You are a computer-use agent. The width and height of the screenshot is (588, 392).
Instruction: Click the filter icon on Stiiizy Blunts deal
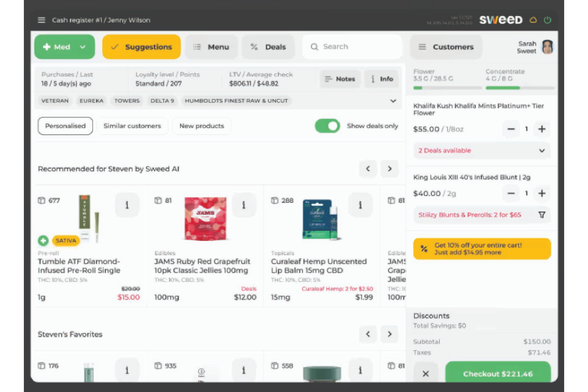pos(542,215)
